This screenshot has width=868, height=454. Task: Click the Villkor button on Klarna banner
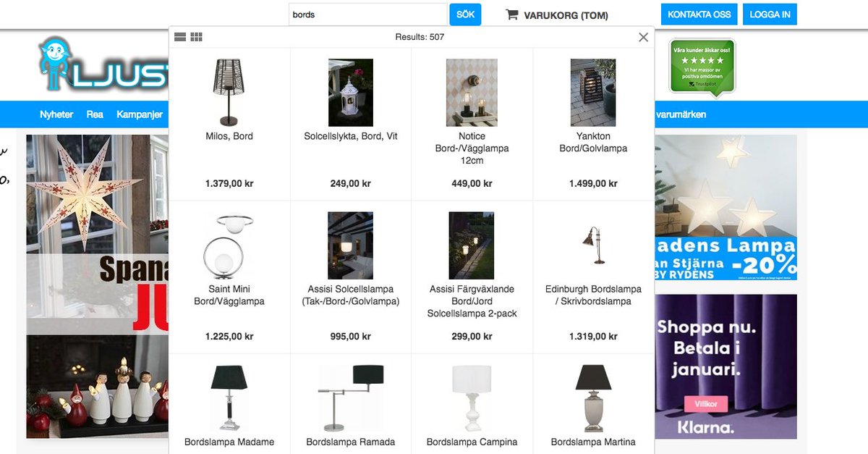[x=706, y=404]
